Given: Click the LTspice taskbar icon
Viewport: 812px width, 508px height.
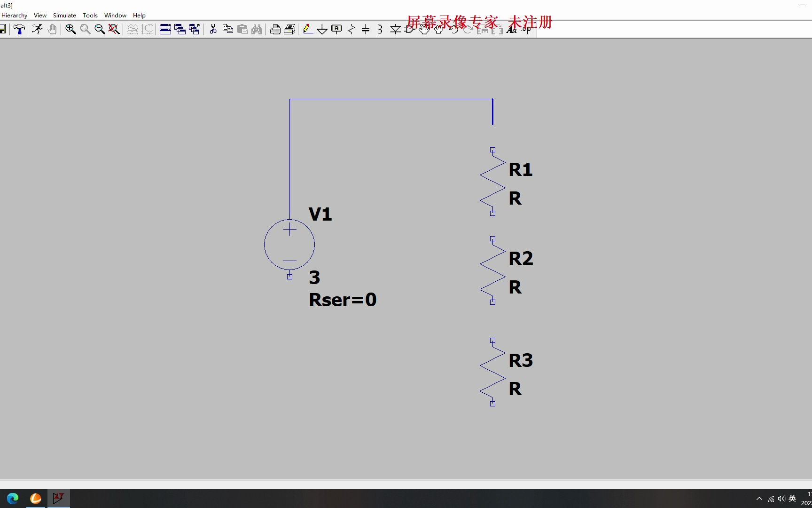Looking at the screenshot, I should tap(58, 498).
